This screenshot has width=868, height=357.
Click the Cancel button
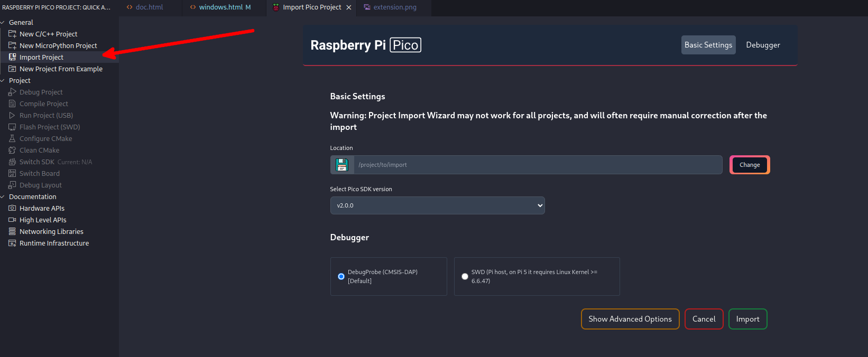click(x=704, y=319)
